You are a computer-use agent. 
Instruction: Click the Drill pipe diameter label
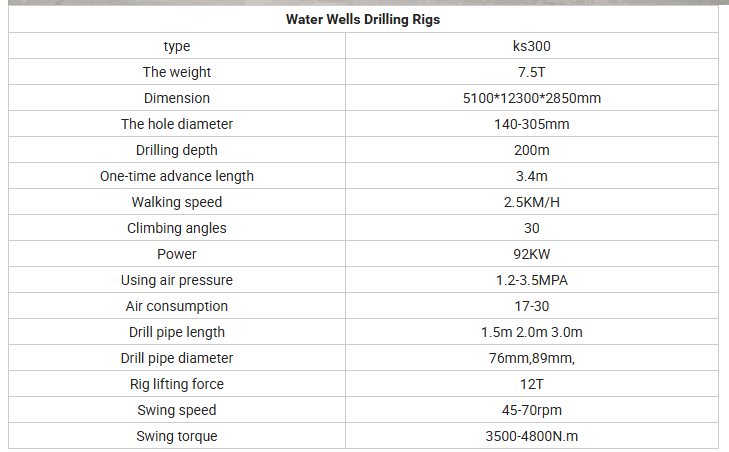tap(177, 358)
